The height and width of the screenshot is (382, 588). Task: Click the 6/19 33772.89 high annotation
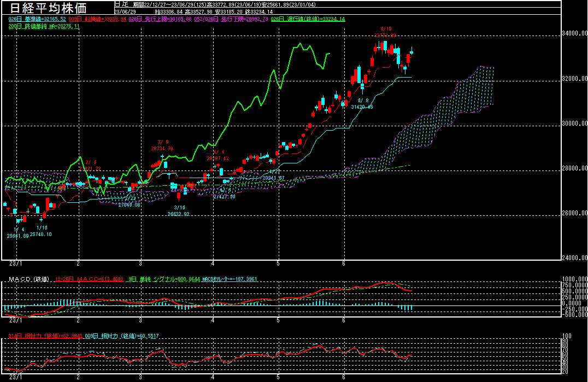pyautogui.click(x=385, y=32)
